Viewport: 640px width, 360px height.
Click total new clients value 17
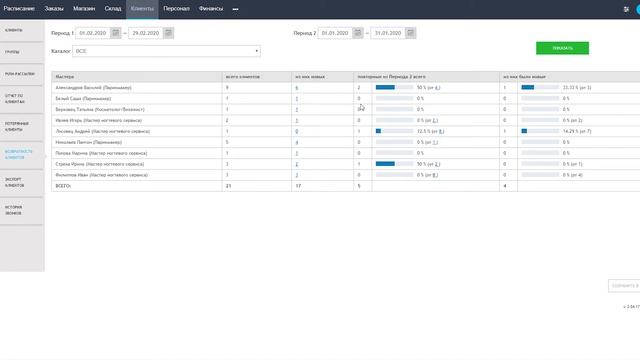[298, 186]
